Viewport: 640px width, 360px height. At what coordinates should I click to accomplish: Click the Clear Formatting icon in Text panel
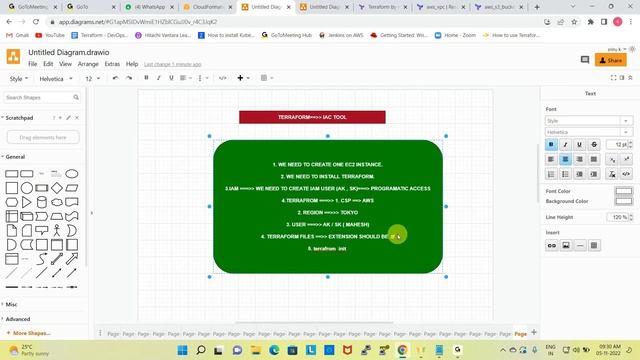coord(612,174)
